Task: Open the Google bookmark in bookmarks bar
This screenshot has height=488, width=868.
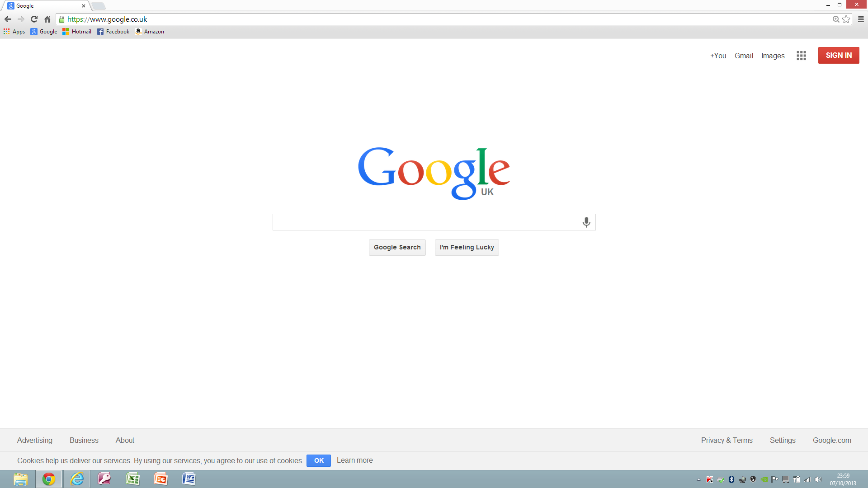Action: [44, 32]
